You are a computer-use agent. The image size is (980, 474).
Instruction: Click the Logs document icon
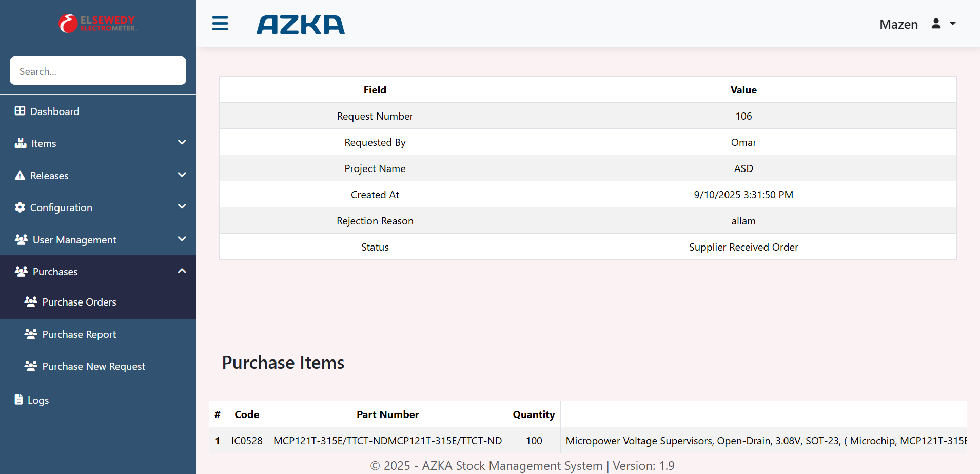pos(19,400)
